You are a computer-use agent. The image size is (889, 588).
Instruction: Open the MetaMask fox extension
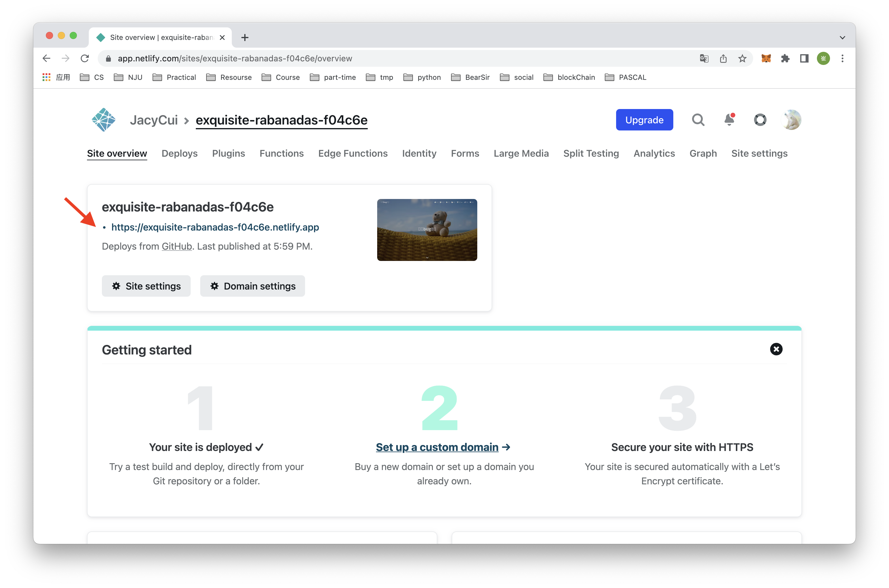(766, 58)
